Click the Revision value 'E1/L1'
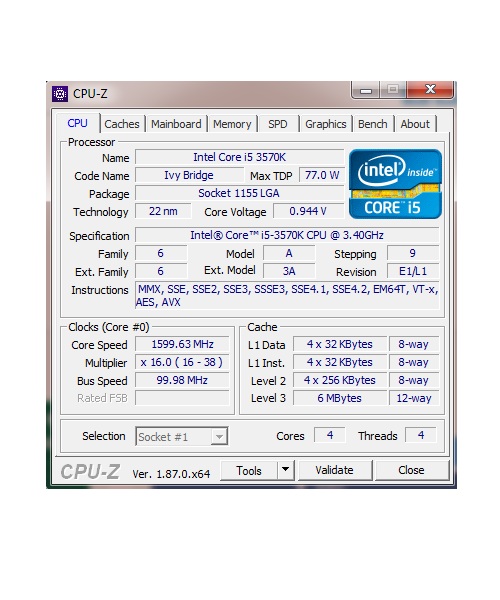500x600 pixels. [413, 271]
